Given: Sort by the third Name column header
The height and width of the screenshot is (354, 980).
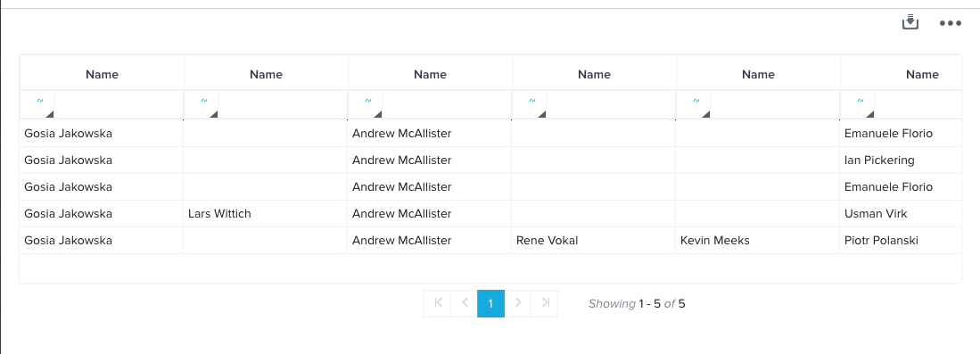Looking at the screenshot, I should [430, 74].
